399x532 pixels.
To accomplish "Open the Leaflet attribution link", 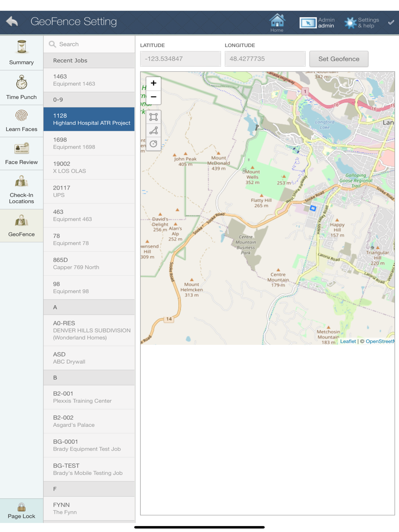I will pos(348,341).
